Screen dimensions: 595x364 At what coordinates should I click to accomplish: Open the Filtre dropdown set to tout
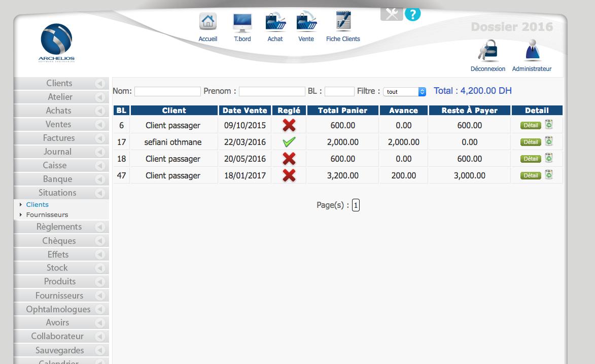click(x=404, y=92)
